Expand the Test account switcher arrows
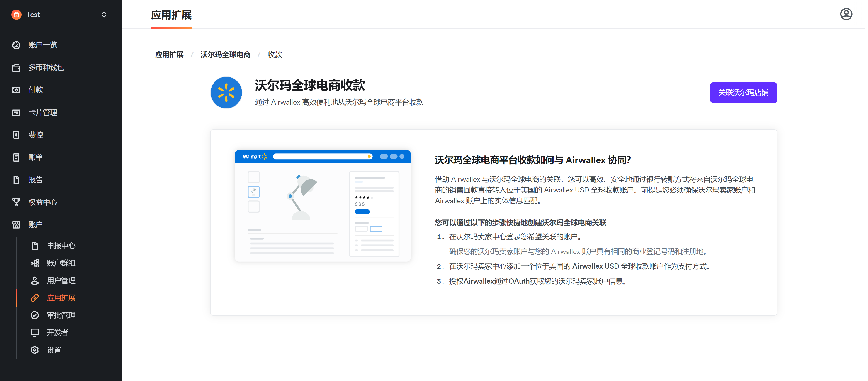The image size is (868, 381). 104,15
